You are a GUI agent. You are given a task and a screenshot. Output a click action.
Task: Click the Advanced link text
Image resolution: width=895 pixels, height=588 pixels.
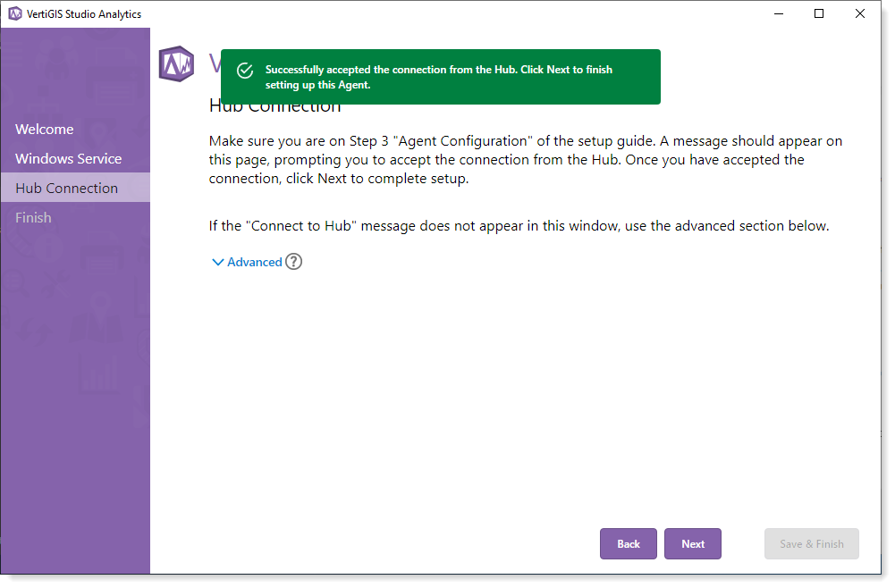pyautogui.click(x=255, y=262)
